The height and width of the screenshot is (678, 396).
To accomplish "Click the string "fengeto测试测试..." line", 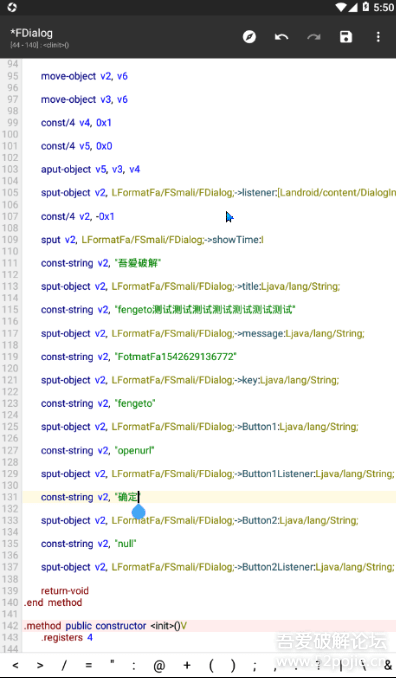I will 168,310.
